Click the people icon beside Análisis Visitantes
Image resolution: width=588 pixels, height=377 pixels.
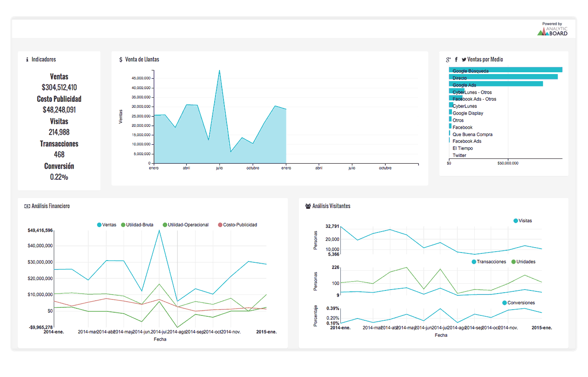[x=307, y=206]
